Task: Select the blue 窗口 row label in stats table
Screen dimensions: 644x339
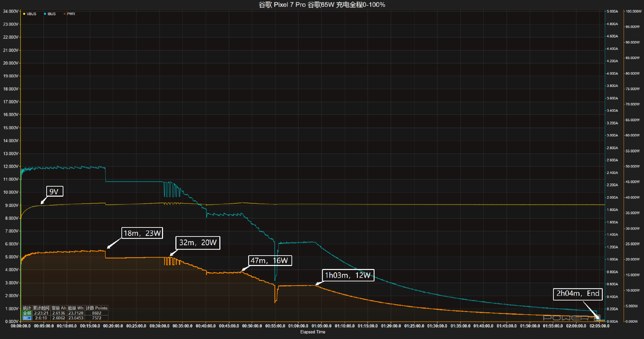Action: click(27, 318)
